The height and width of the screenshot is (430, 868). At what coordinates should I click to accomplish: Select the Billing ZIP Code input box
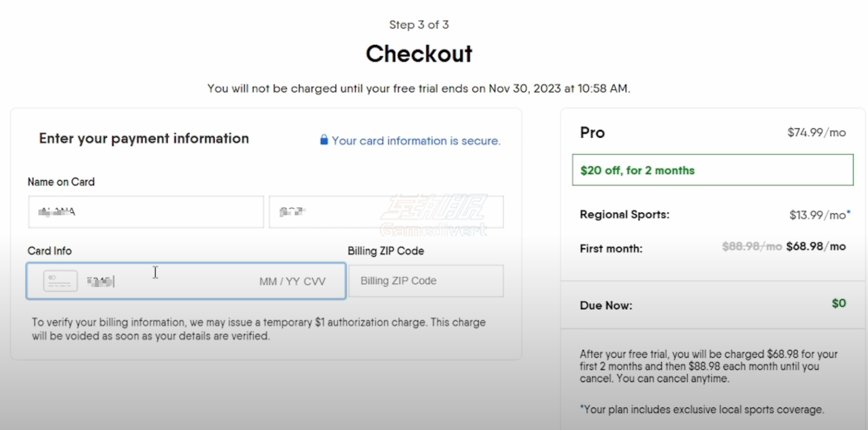click(426, 281)
